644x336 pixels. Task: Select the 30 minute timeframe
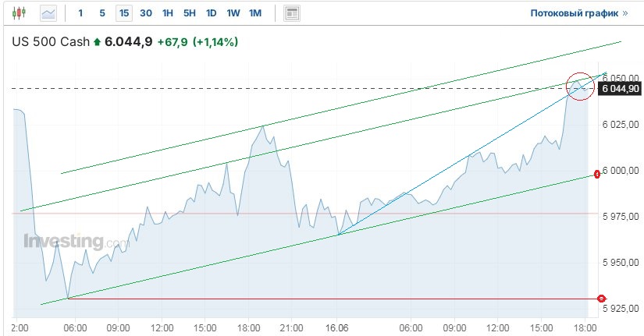146,13
